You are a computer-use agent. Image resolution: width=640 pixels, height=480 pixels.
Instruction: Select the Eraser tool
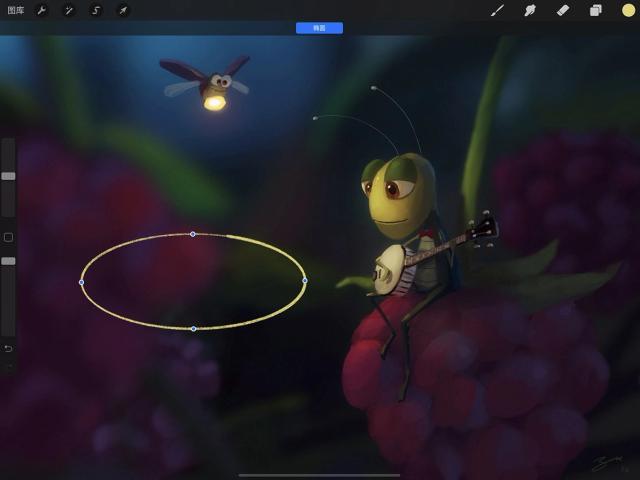563,10
